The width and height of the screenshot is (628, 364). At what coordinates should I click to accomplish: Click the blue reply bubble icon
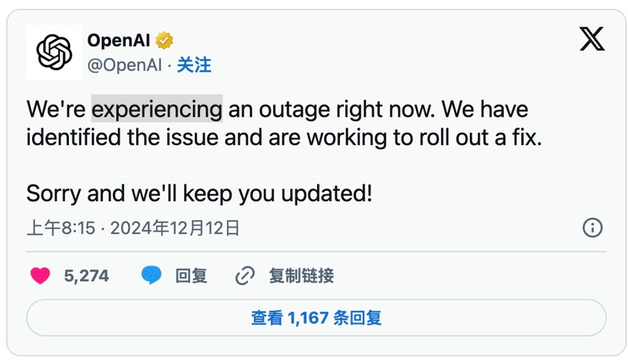click(x=152, y=276)
